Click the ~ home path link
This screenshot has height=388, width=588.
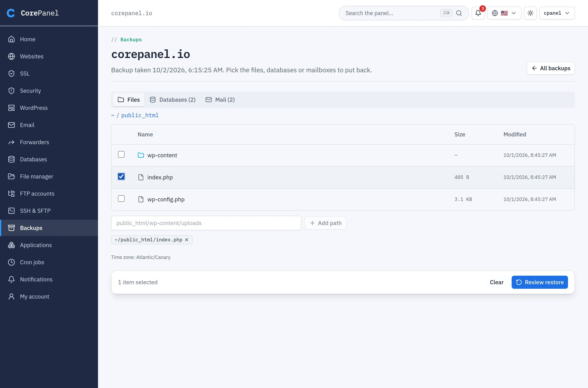[x=113, y=115]
